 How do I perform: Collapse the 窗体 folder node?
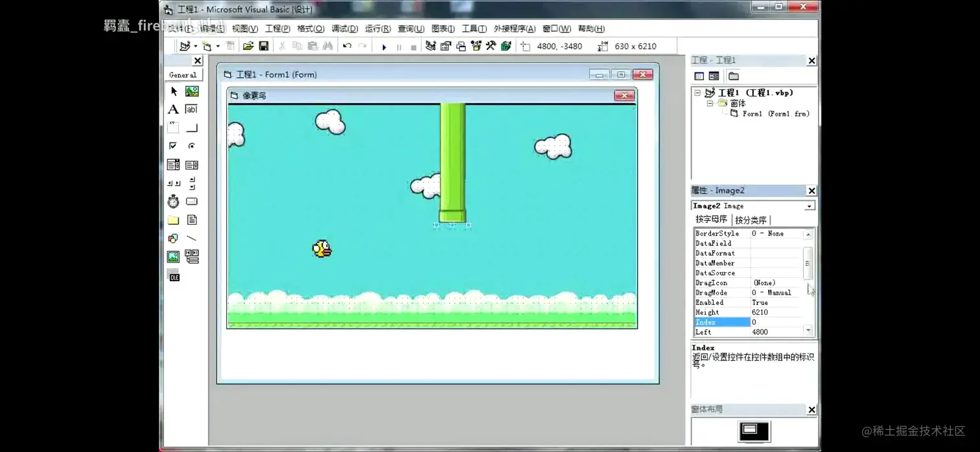710,103
